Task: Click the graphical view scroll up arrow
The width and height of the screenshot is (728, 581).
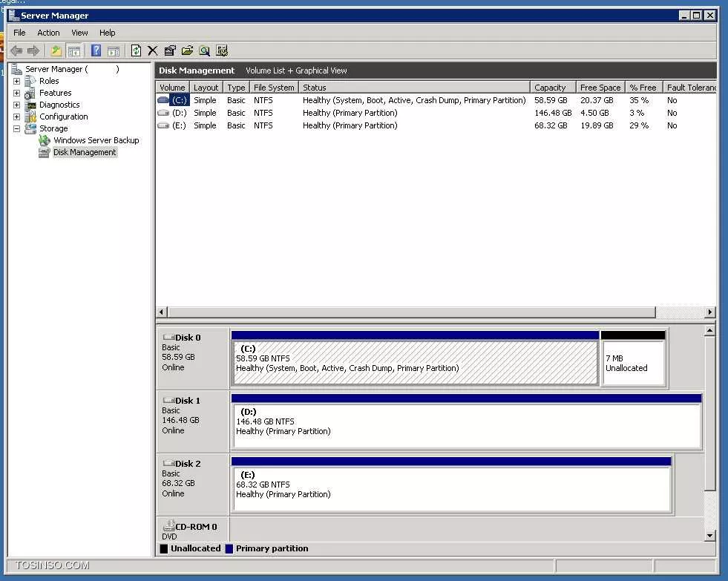Action: [709, 330]
